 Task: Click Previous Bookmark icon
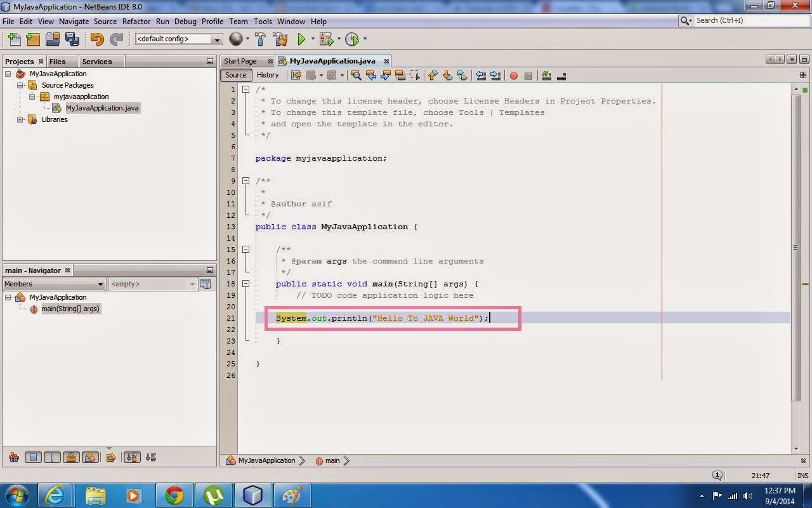coord(433,76)
